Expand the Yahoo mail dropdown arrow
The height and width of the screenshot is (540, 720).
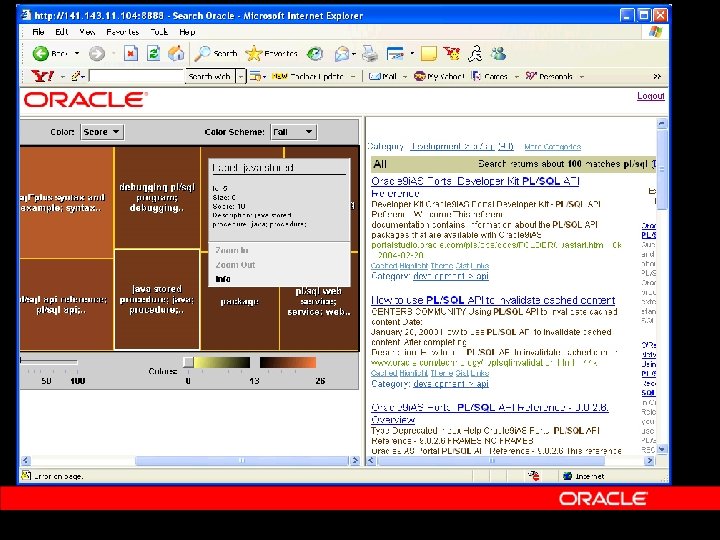405,77
